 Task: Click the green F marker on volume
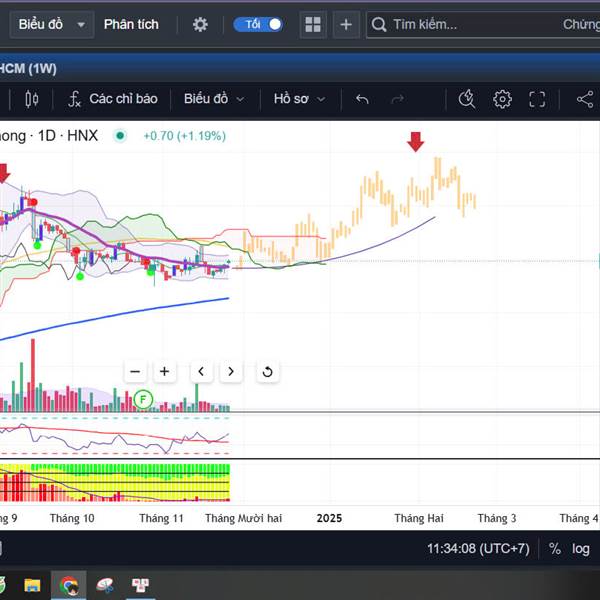point(143,399)
